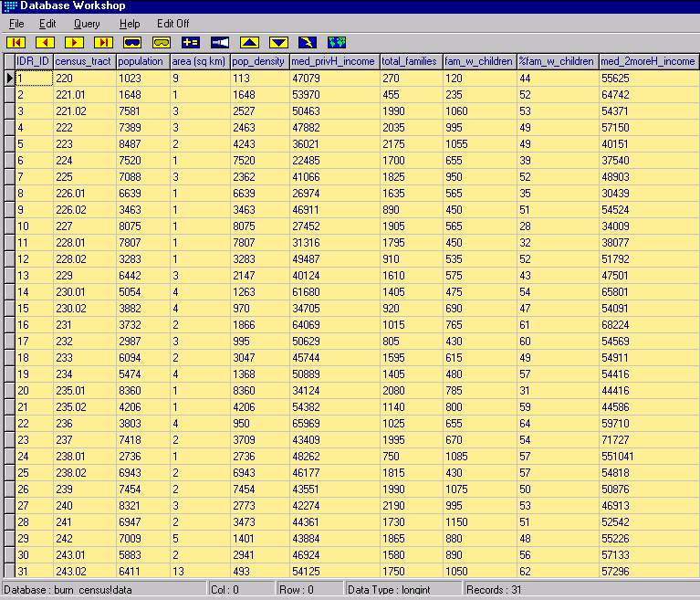Jump to the first record button
This screenshot has width=700, height=600.
(16, 42)
